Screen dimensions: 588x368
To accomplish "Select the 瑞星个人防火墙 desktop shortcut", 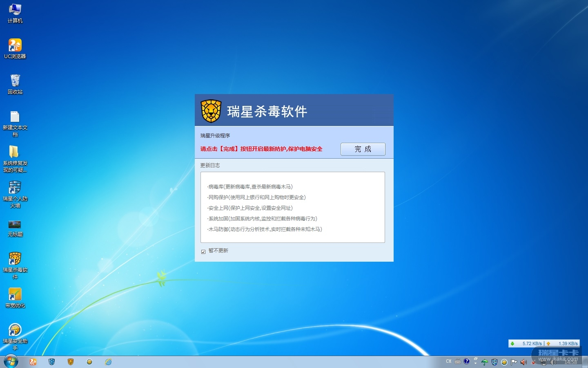I will pyautogui.click(x=15, y=195).
